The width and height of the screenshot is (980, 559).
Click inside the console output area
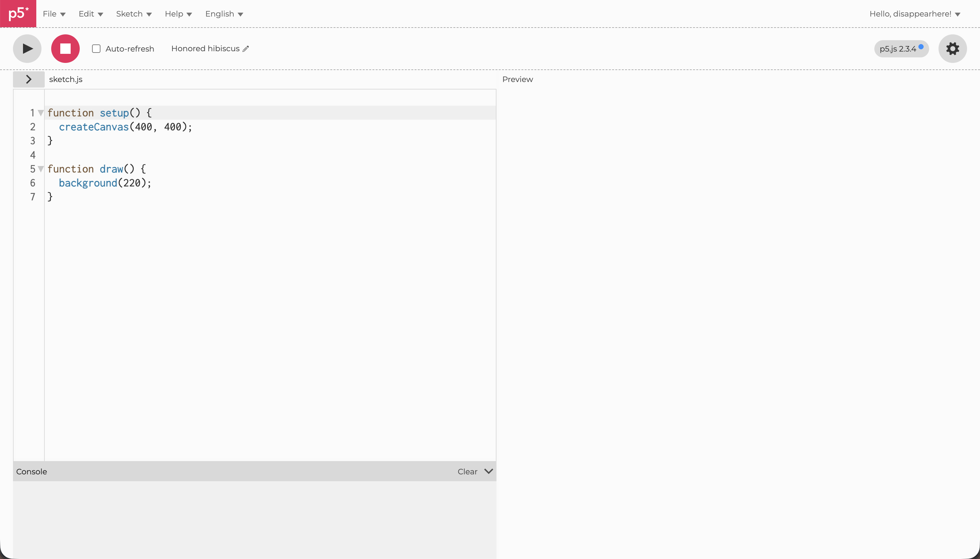click(x=254, y=520)
